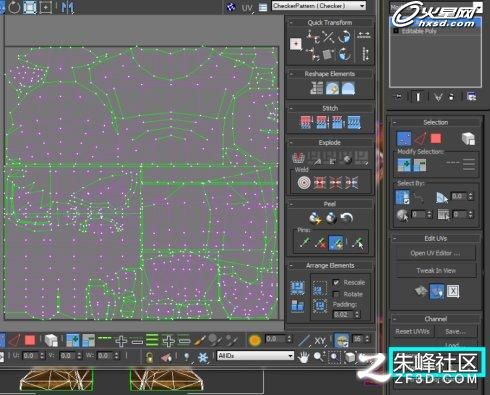Click the Padding value input field
The width and height of the screenshot is (490, 395).
click(x=343, y=314)
